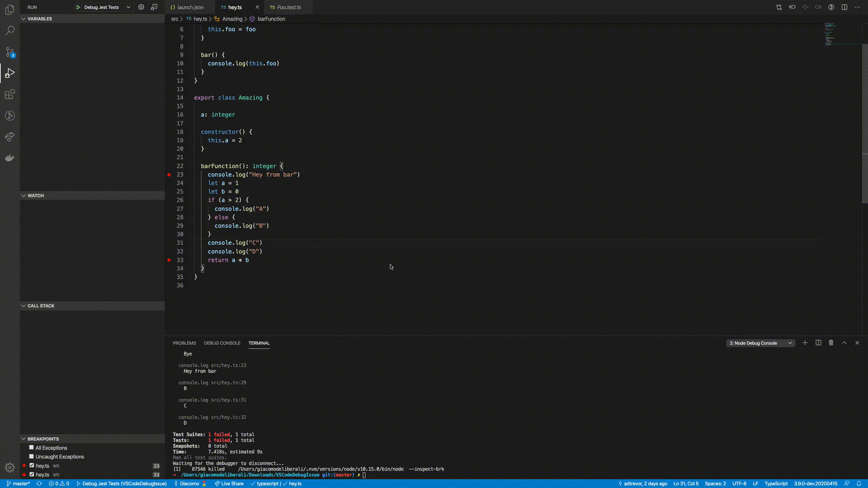The image size is (868, 488).
Task: Split the terminal panel
Action: tap(818, 343)
